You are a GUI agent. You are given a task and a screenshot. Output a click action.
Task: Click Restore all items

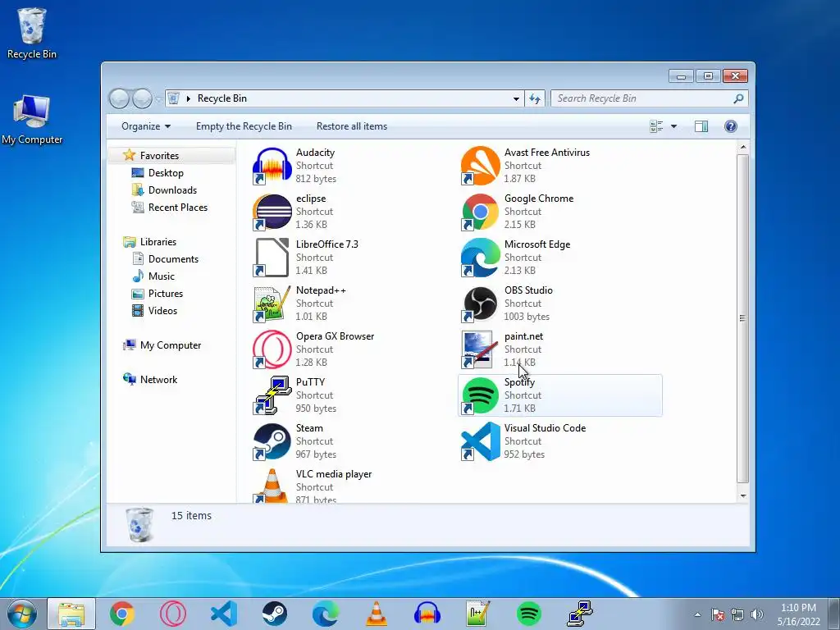pyautogui.click(x=351, y=126)
